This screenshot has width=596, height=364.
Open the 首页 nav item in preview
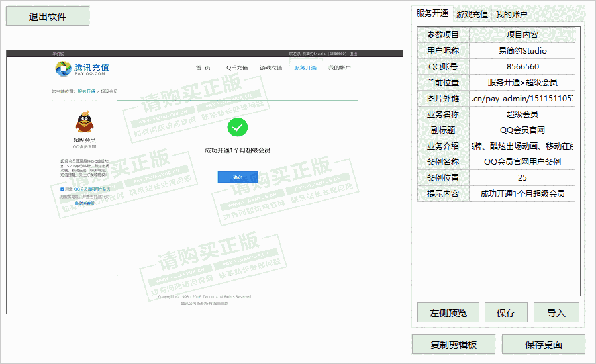click(203, 68)
